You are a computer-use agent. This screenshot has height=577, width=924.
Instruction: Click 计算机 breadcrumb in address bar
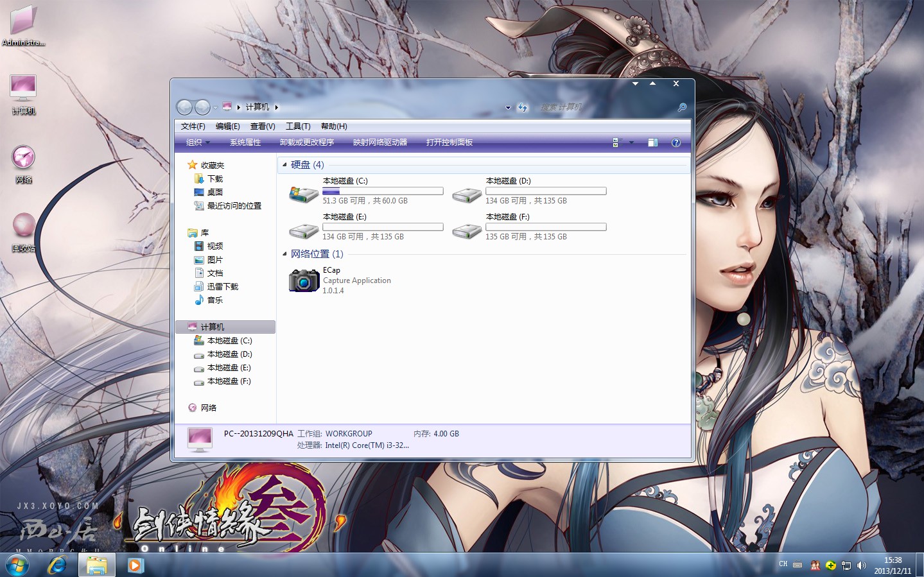[x=257, y=107]
